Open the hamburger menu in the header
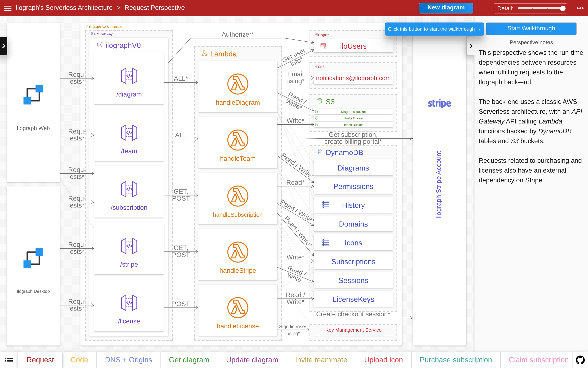 point(8,8)
